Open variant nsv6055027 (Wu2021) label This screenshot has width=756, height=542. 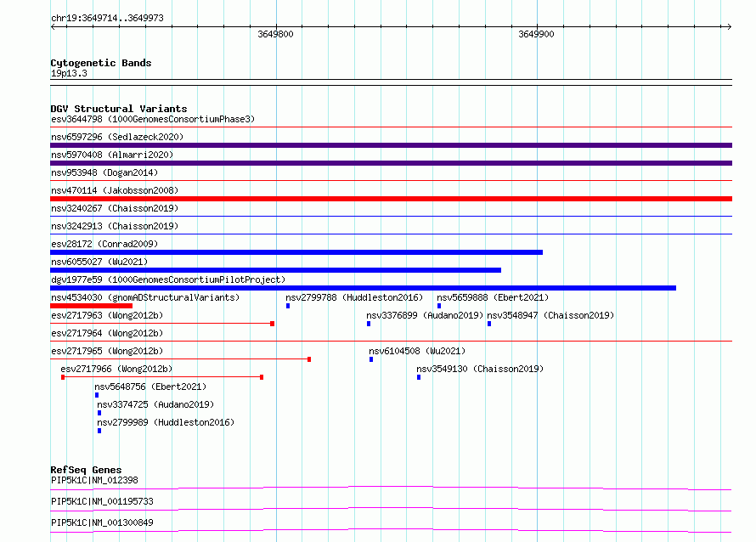click(x=99, y=262)
